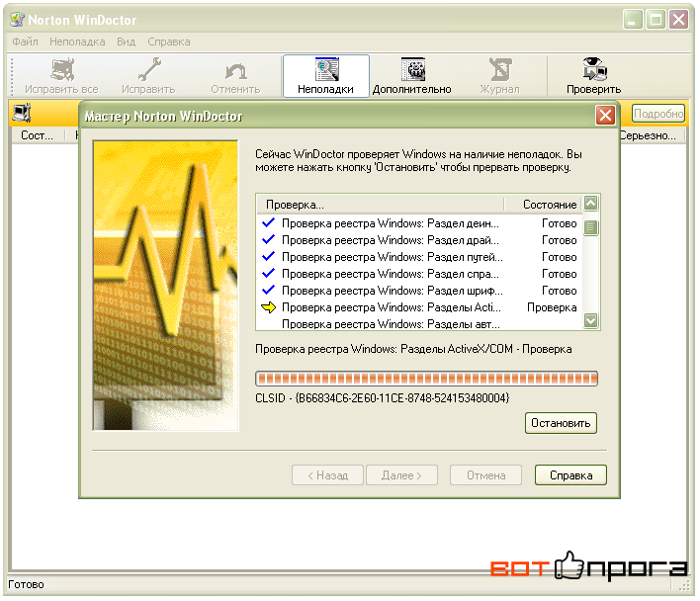Viewport: 700px width, 601px height.
Task: Select row Проверка реестра Windows: Раздел драй...
Action: [x=419, y=240]
